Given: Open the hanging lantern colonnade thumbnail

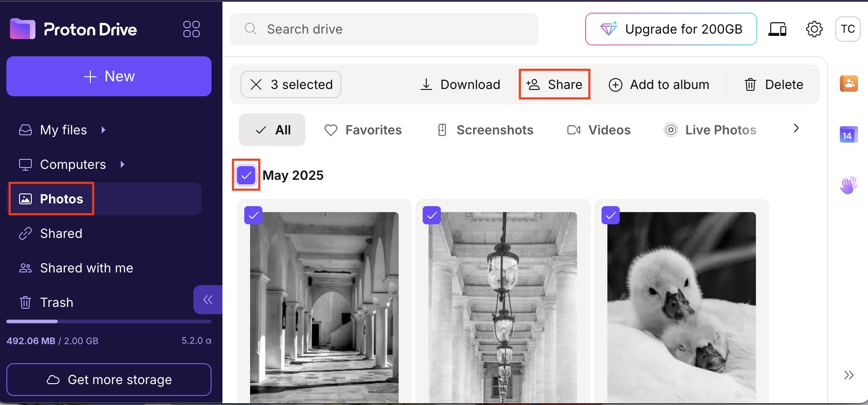Looking at the screenshot, I should [503, 307].
